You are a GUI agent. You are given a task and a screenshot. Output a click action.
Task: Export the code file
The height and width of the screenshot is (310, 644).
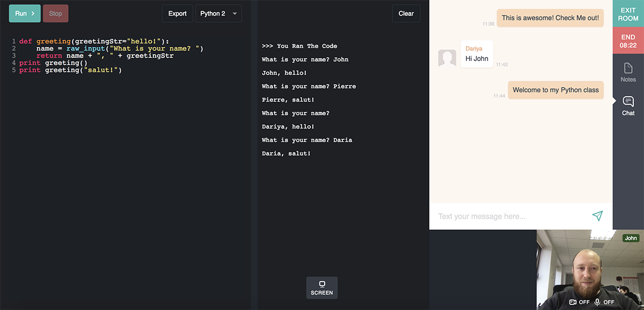178,13
